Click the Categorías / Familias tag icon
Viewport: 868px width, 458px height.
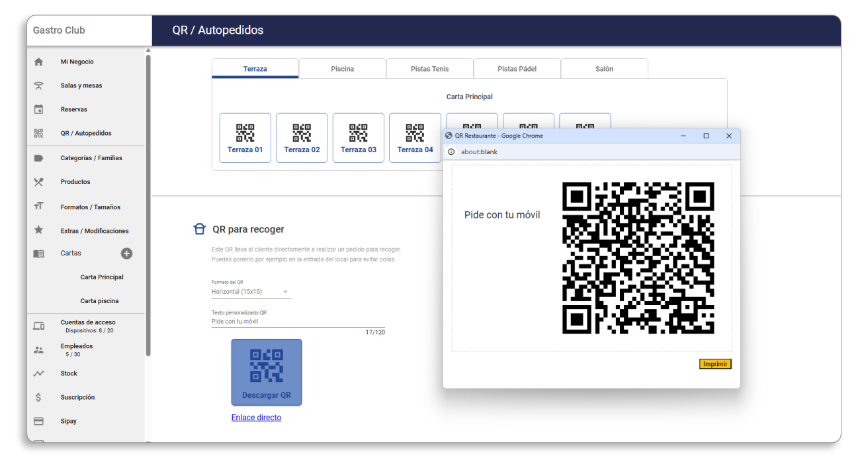click(x=38, y=158)
